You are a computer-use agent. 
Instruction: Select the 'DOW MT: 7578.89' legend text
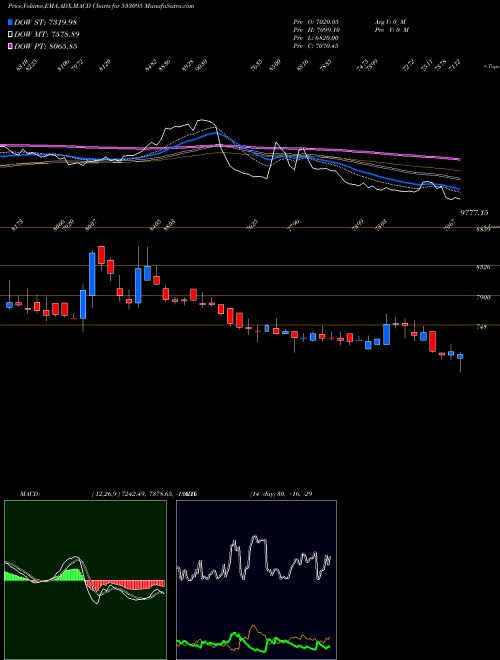[x=47, y=34]
